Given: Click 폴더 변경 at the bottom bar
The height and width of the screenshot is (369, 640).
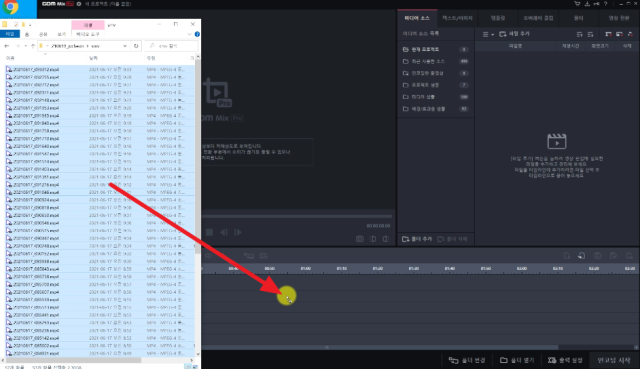Looking at the screenshot, I should tap(467, 360).
